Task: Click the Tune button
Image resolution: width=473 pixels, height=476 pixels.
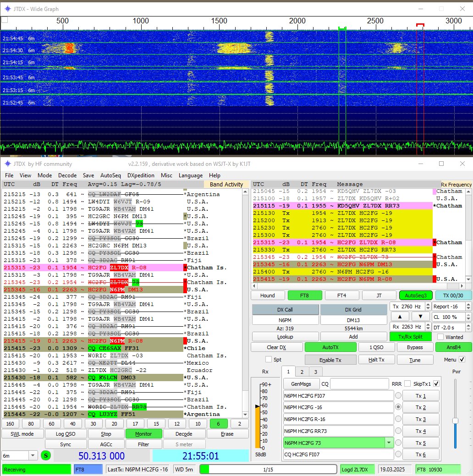Action: [415, 360]
